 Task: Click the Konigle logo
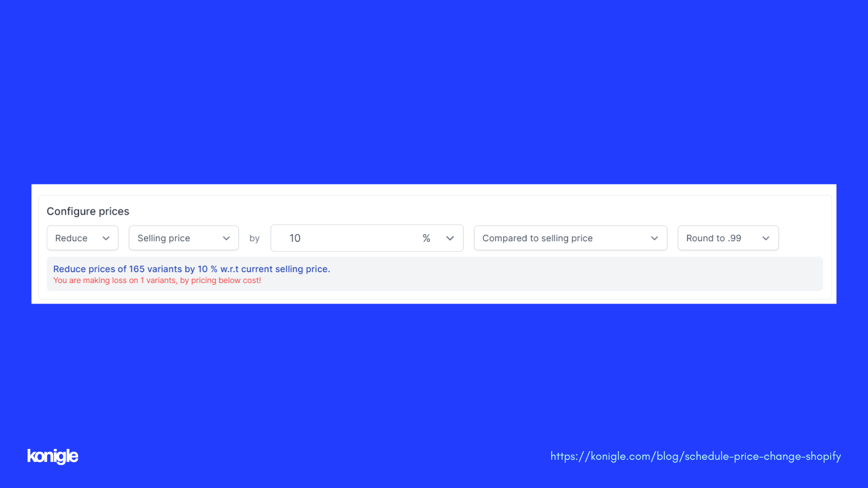pos(53,456)
